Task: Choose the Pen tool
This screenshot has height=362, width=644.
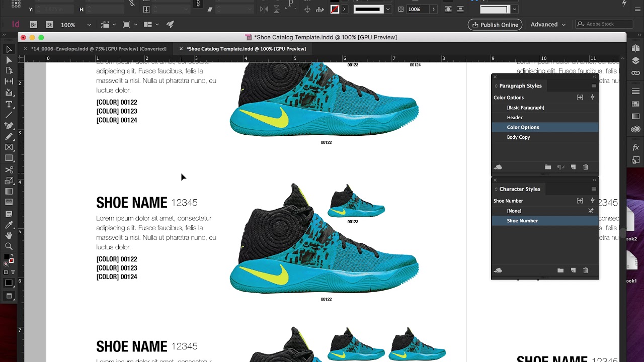Action: pyautogui.click(x=9, y=126)
